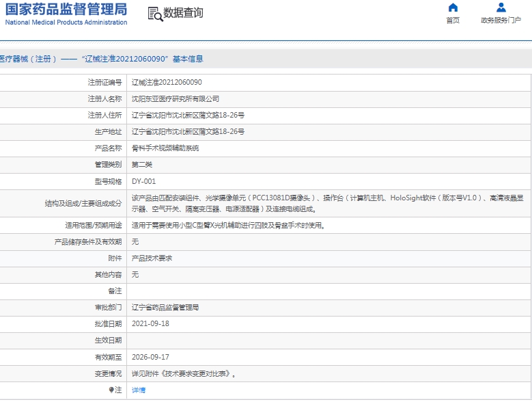The image size is (532, 402).
Task: Click the address value in the 注册人住所 row
Action: pyautogui.click(x=188, y=115)
